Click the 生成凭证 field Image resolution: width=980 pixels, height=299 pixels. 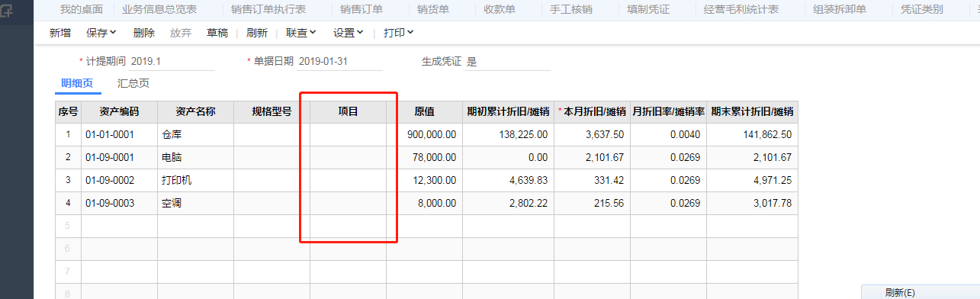[x=508, y=62]
